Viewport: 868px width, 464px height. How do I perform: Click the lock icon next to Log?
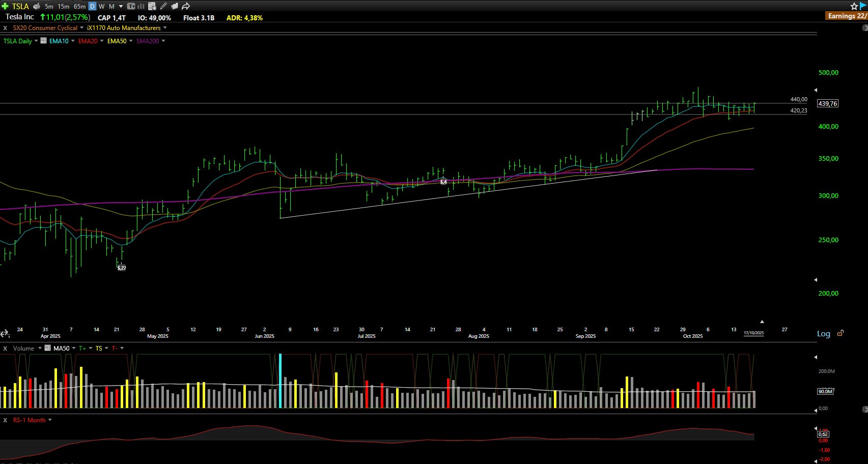click(x=841, y=333)
